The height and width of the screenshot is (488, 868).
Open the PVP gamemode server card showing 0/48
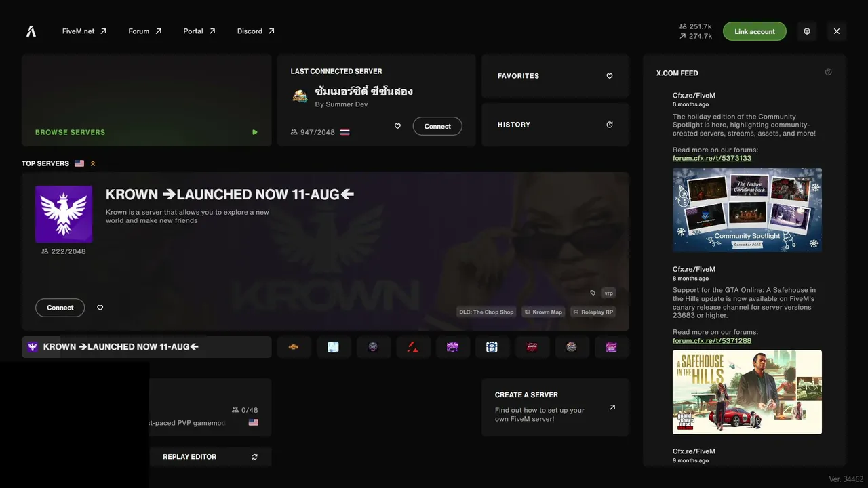click(x=210, y=407)
